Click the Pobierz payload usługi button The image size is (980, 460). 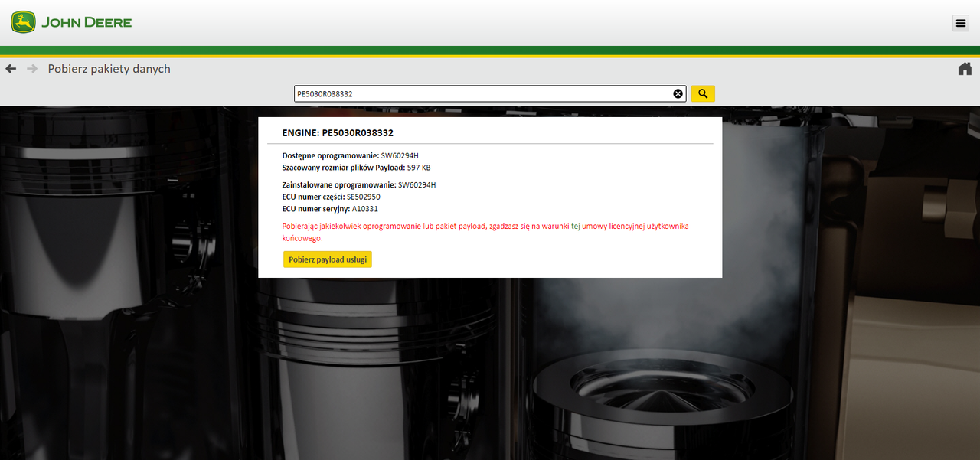coord(328,259)
